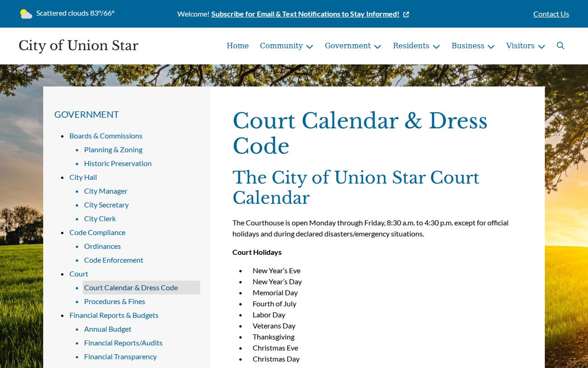
Task: Go to the City Manager page
Action: (106, 191)
